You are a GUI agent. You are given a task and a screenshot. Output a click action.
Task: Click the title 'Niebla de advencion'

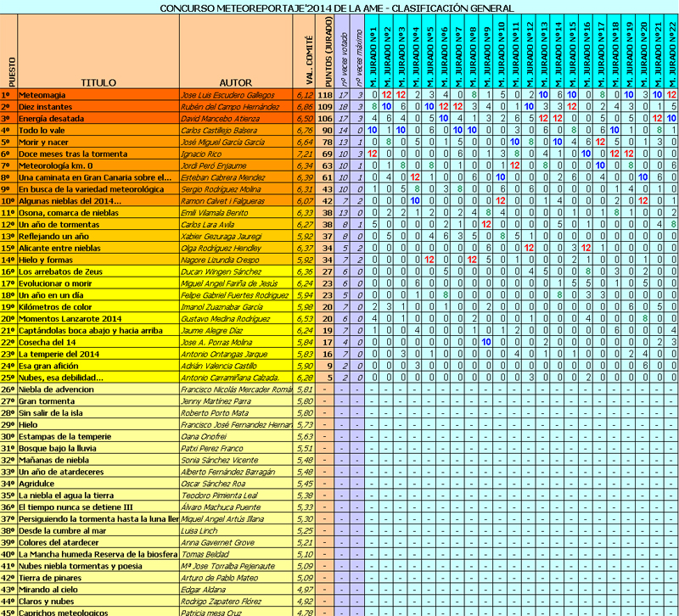56,389
